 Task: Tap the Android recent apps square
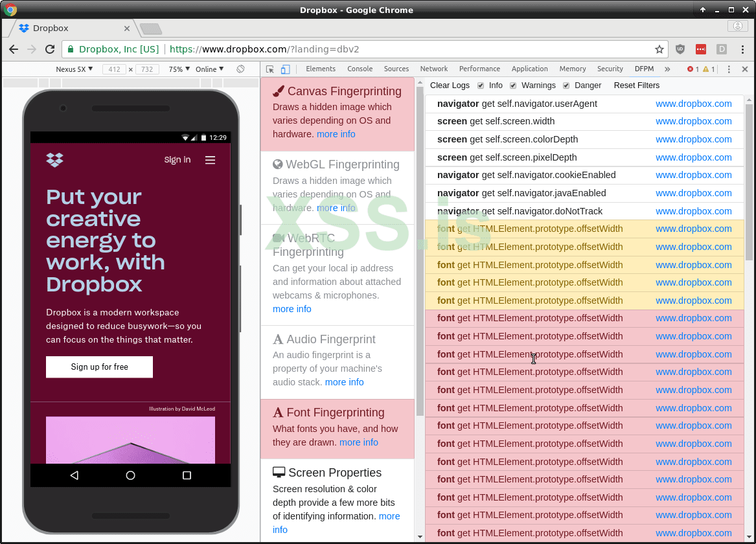pyautogui.click(x=187, y=475)
